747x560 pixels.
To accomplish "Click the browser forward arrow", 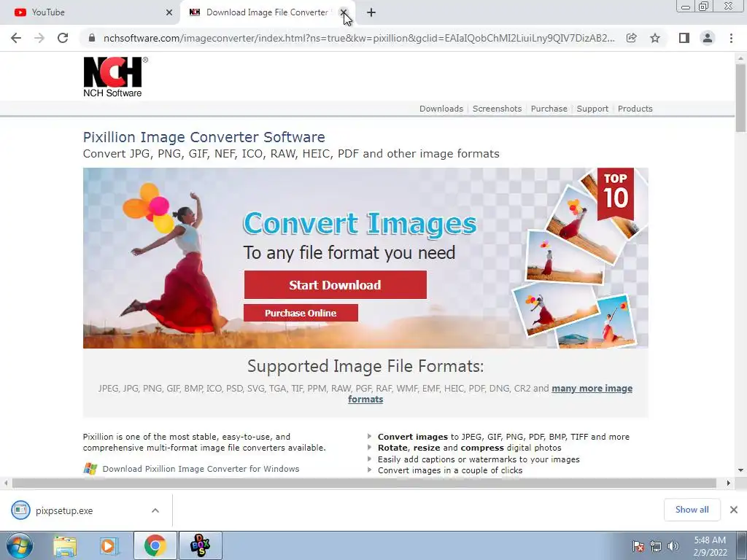I will click(39, 38).
